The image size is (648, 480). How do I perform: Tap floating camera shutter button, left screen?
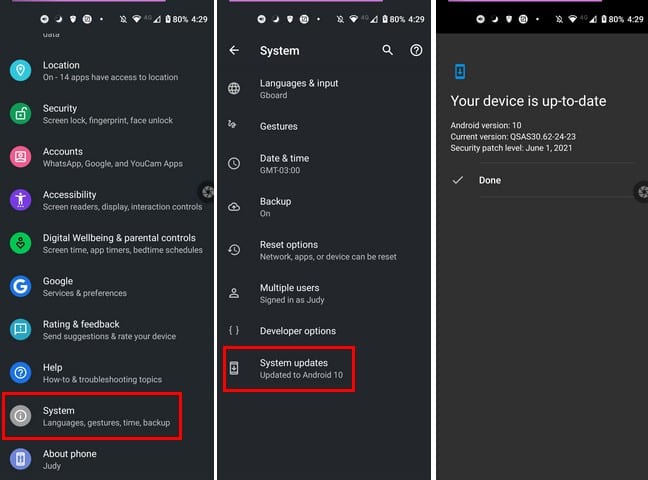[207, 191]
